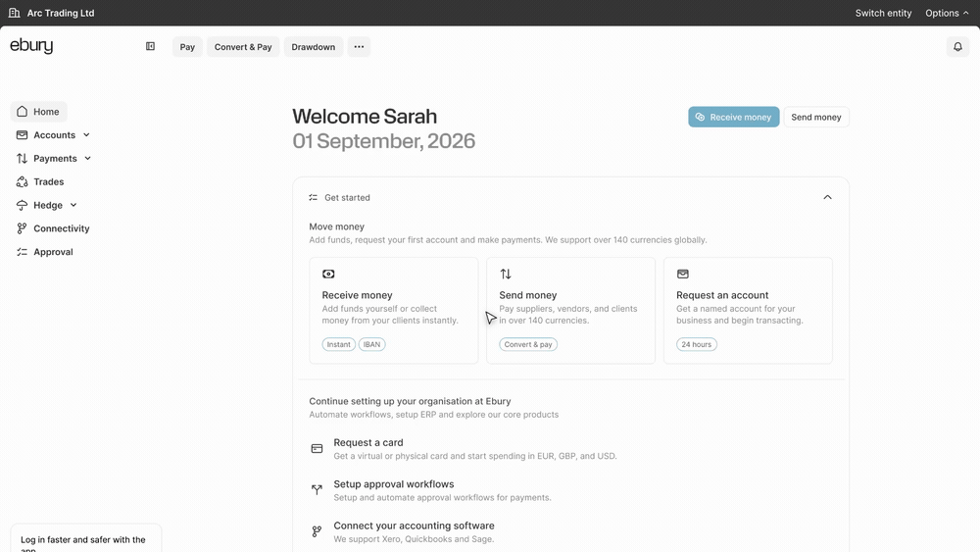Click the Move money subheading
This screenshot has height=552, width=980.
(x=336, y=226)
